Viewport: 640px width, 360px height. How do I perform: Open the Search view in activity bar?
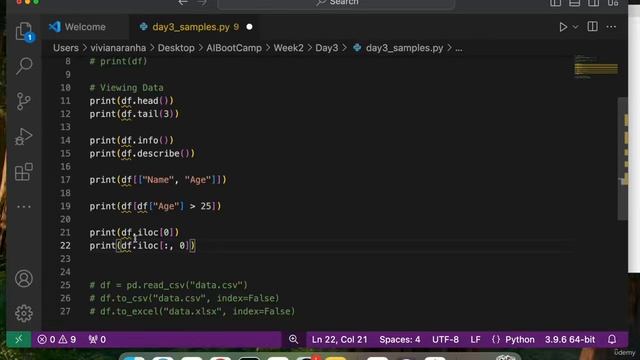(x=24, y=66)
